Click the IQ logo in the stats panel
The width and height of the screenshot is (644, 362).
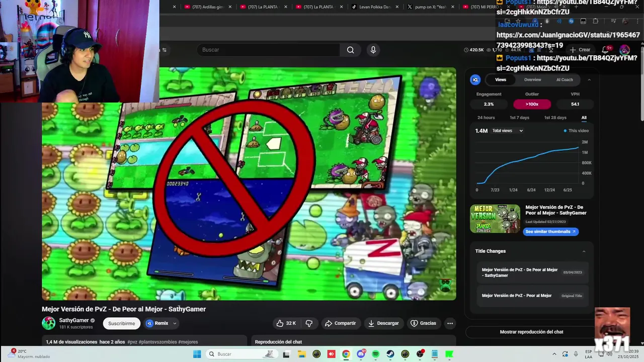475,79
